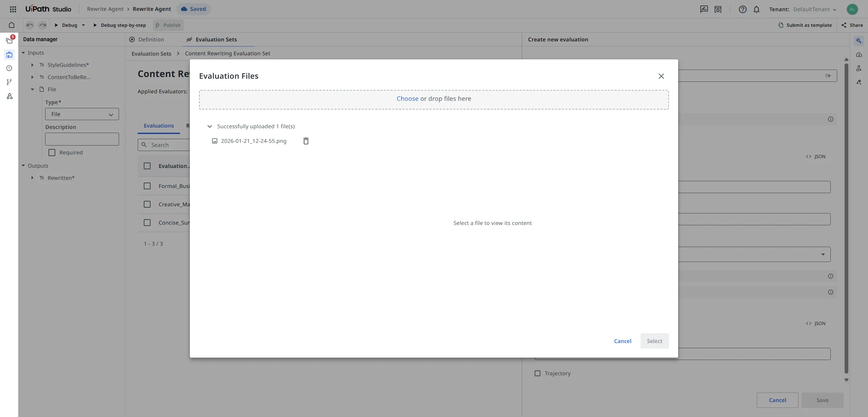Open the Data manager sidebar icon
This screenshot has height=417, width=868.
pyautogui.click(x=9, y=55)
